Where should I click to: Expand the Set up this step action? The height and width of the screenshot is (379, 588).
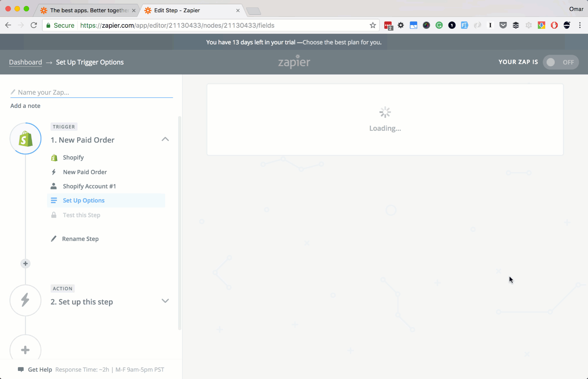[165, 301]
